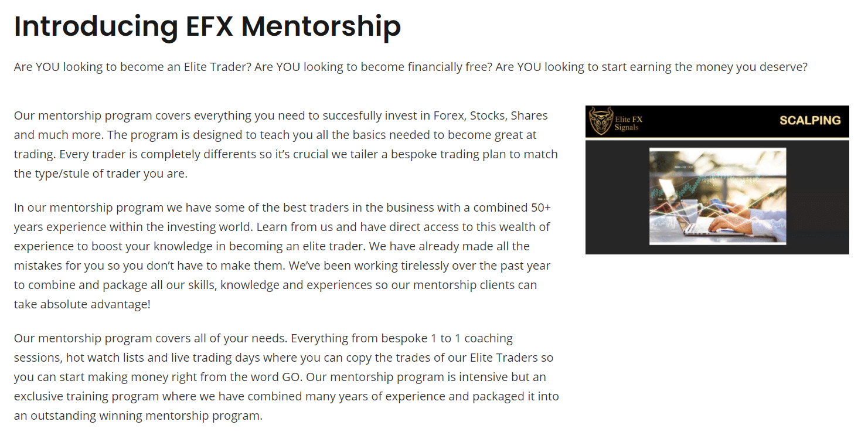868x442 pixels.
Task: Click the laptop trading image inside the video
Action: coord(717,196)
